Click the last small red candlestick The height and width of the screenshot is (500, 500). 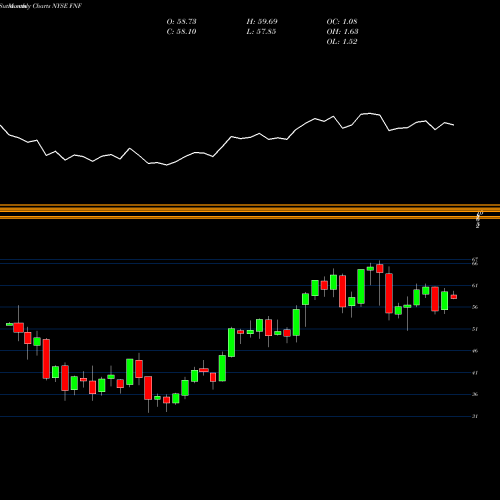tap(454, 297)
